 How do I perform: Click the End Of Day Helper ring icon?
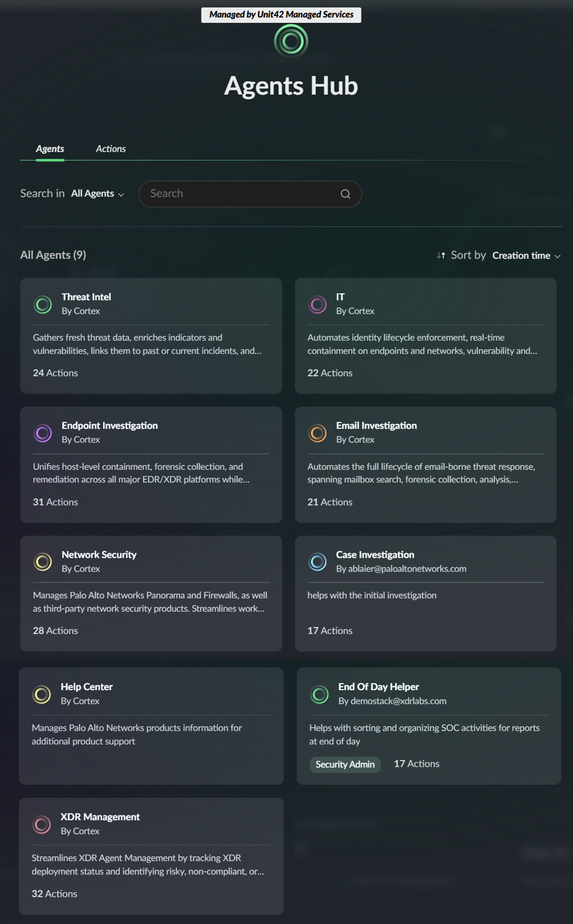pyautogui.click(x=319, y=694)
